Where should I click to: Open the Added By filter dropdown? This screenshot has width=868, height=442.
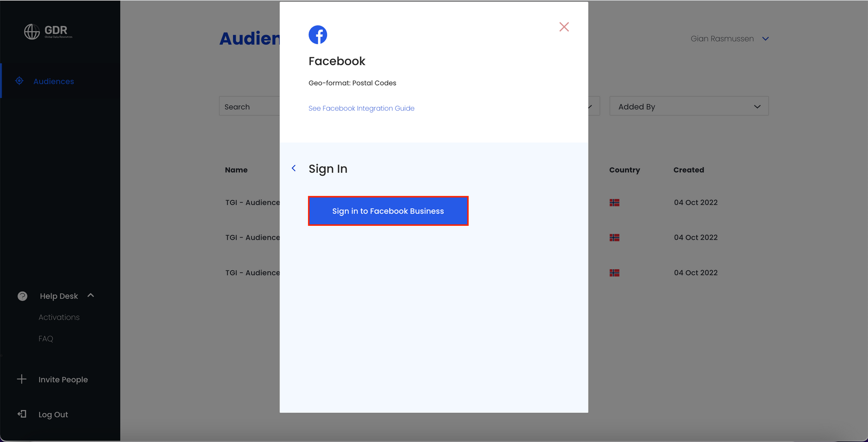click(x=689, y=106)
